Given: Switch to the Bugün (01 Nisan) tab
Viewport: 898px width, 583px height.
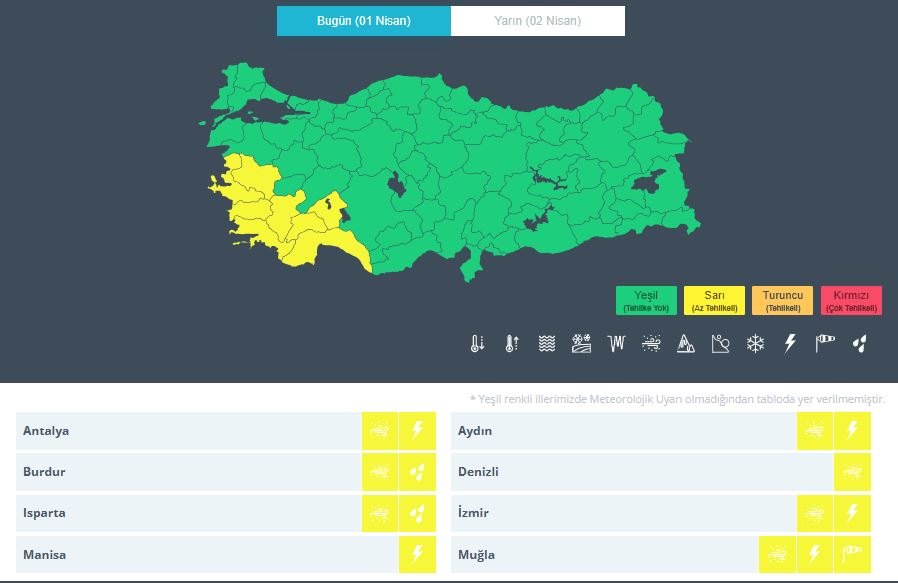Looking at the screenshot, I should (x=363, y=21).
